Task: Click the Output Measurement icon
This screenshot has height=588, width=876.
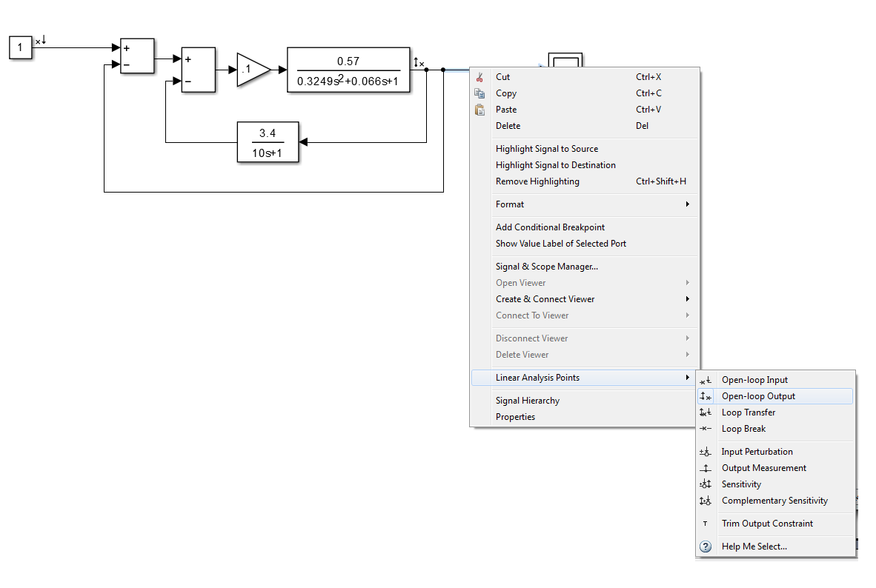Action: coord(706,468)
